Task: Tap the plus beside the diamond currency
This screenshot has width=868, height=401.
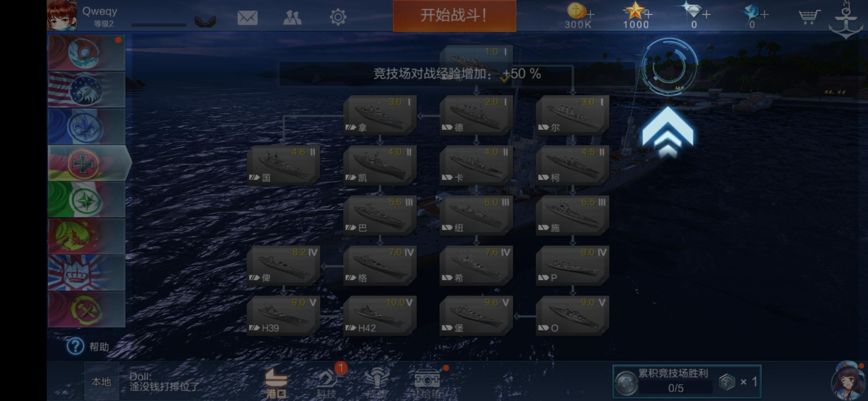Action: click(706, 15)
